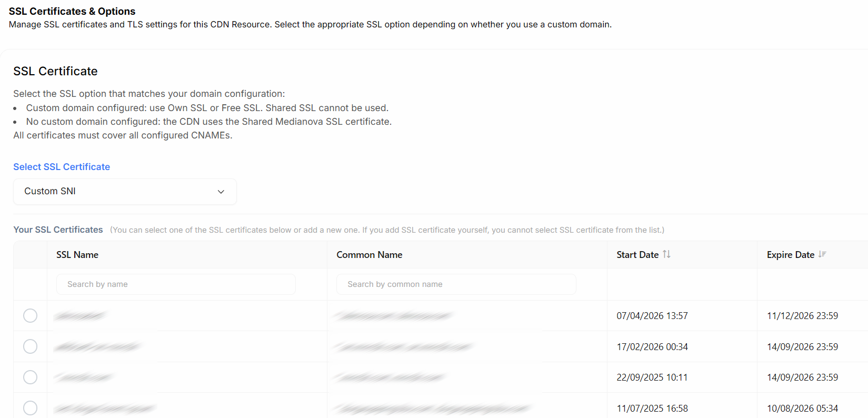Viewport: 868px width, 418px height.
Task: Sort by Start Date arrows icon
Action: (x=666, y=254)
